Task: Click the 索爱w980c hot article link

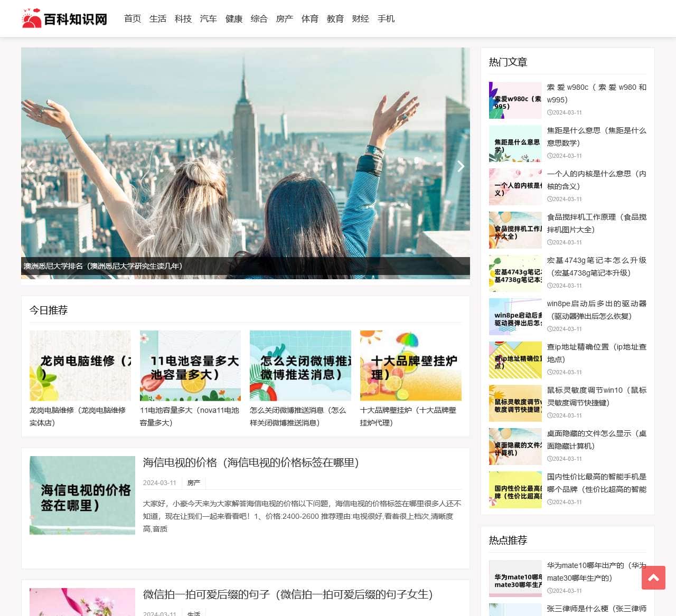Action: (596, 93)
